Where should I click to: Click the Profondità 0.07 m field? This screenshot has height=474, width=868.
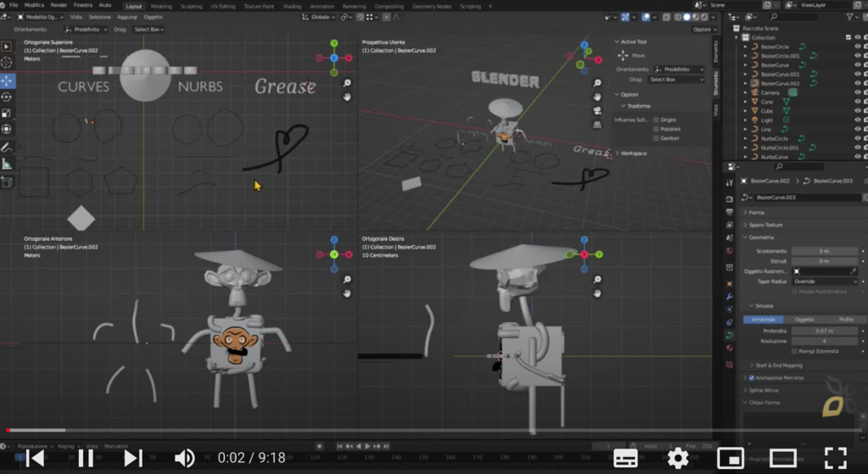pyautogui.click(x=825, y=332)
